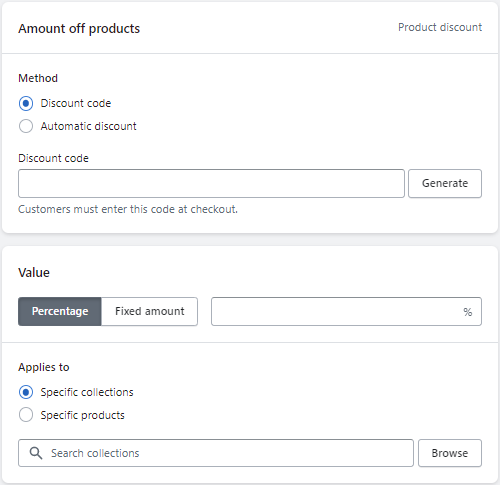Switch to the Percentage value type

coord(60,311)
